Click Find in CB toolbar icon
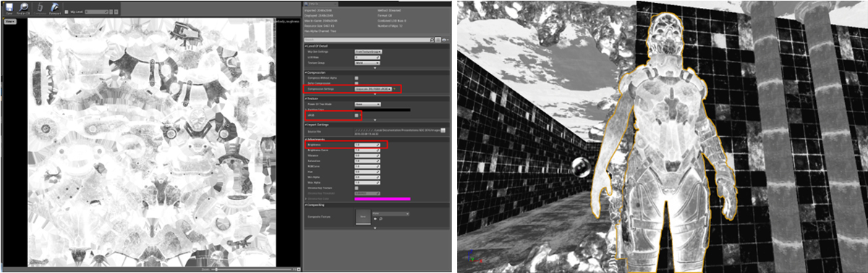868x273 pixels. coord(23,8)
